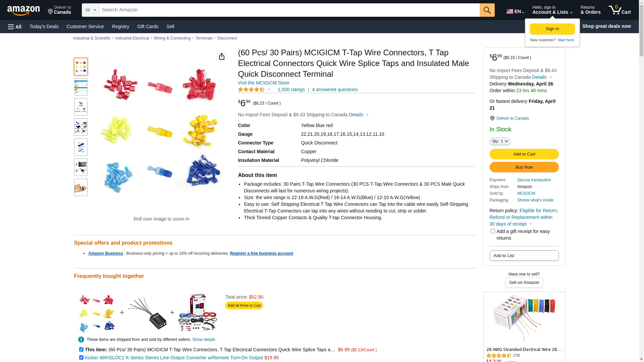Visit the MCIGICM Store link

coord(263,83)
